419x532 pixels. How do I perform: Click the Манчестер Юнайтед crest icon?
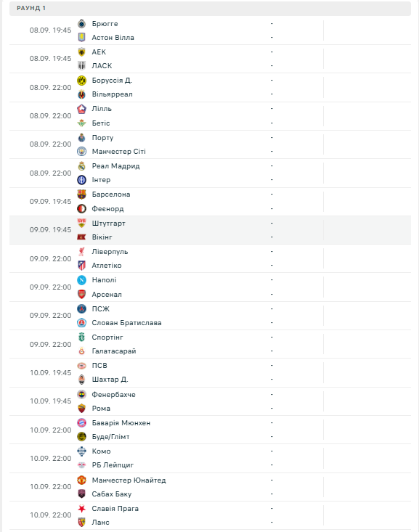coord(81,480)
